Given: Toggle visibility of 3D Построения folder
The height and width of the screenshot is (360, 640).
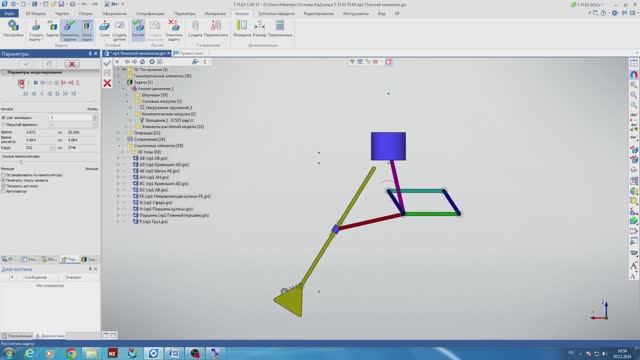Looking at the screenshot, I should coord(124,69).
